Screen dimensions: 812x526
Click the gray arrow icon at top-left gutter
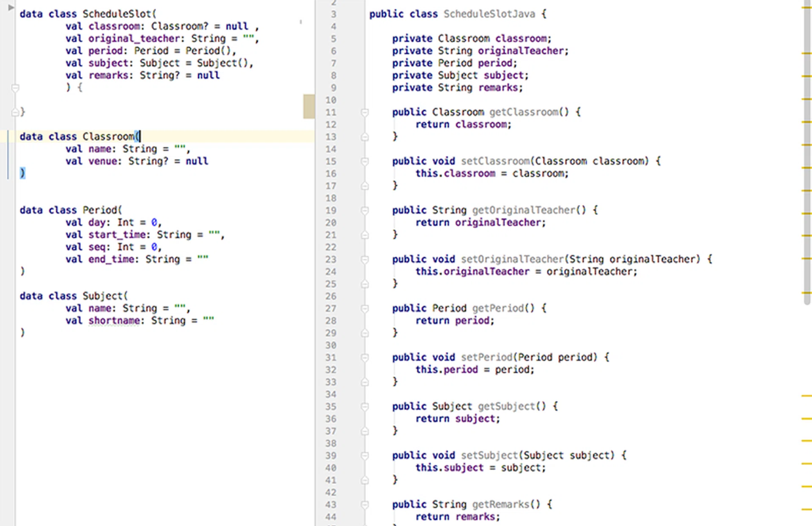click(11, 7)
